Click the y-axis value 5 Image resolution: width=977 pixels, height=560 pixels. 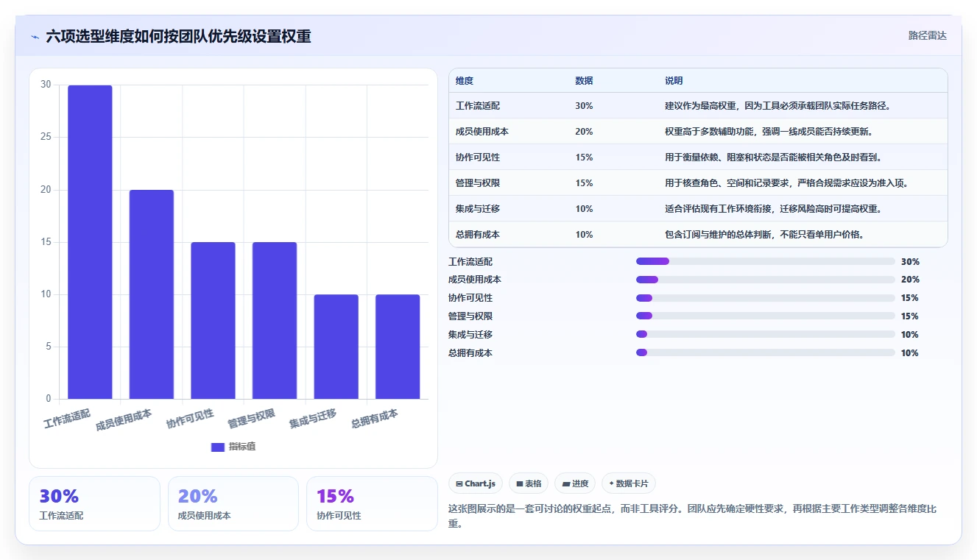(49, 347)
